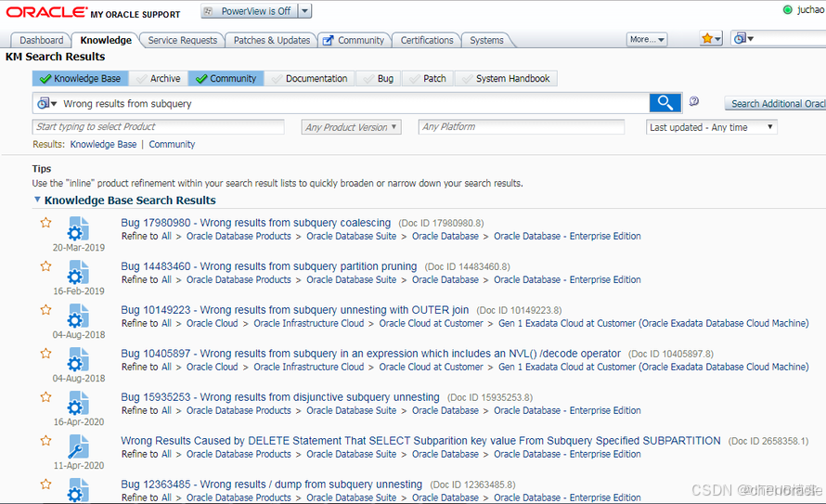Open document icon for Bug 10405897
Screen dimensions: 826x504
click(78, 360)
